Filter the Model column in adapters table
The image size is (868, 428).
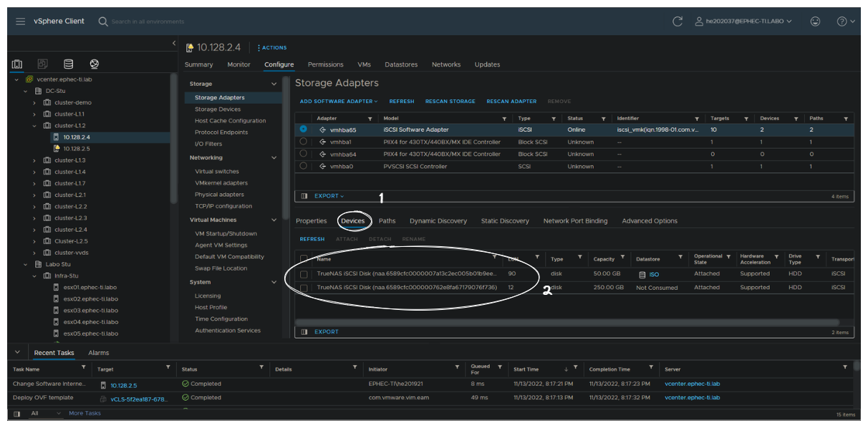tap(504, 119)
